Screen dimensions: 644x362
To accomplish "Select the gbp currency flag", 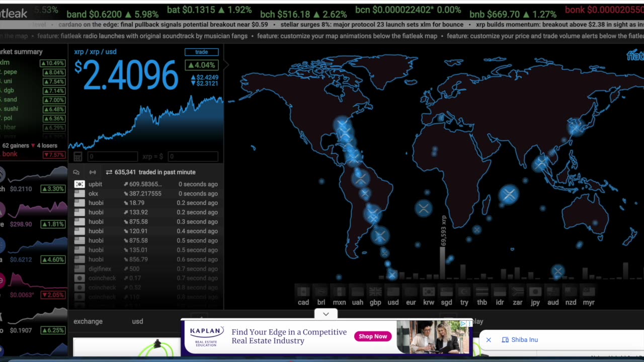I will pyautogui.click(x=375, y=292).
